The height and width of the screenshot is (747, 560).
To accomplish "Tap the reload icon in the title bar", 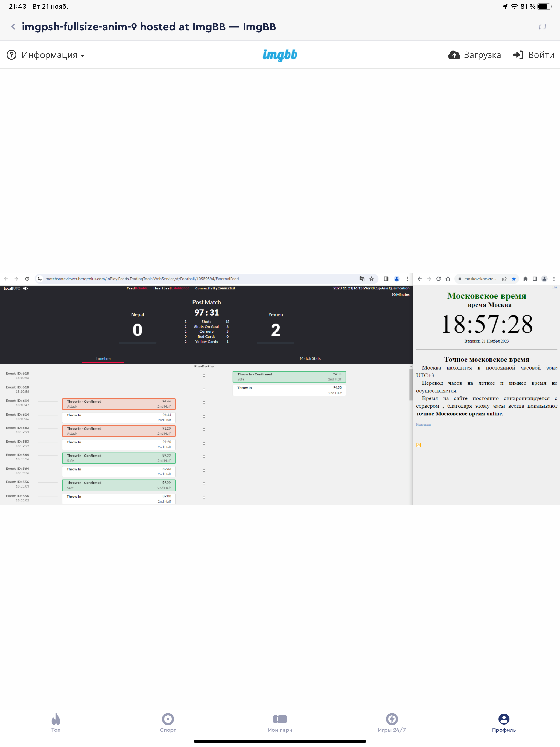I will (x=542, y=27).
